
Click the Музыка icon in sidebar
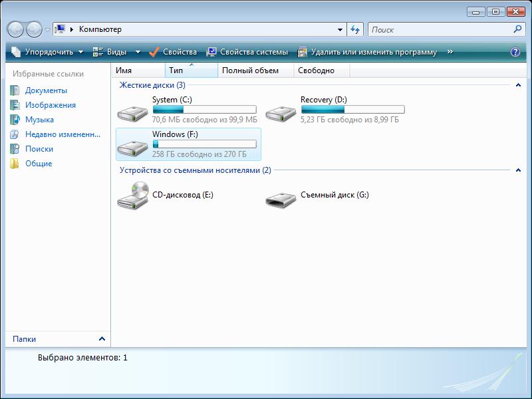click(15, 120)
